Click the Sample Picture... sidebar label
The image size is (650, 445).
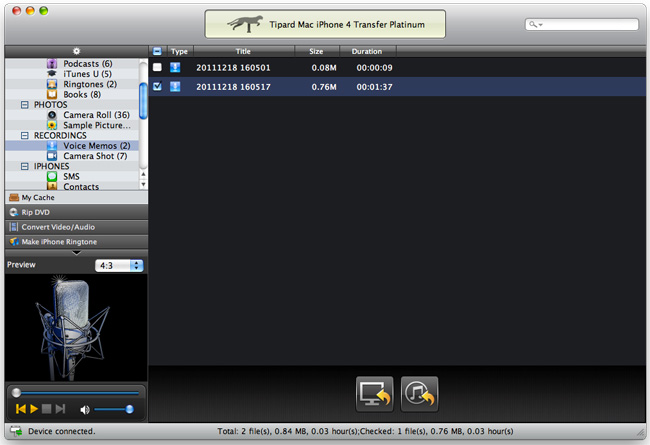pyautogui.click(x=97, y=125)
